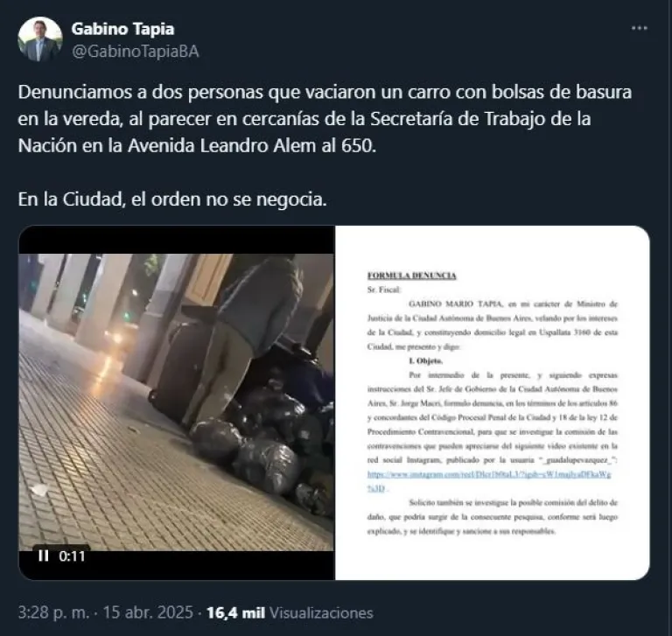The image size is (672, 636).
Task: Open the 16,4 mil Visualizaciones count
Action: point(290,613)
